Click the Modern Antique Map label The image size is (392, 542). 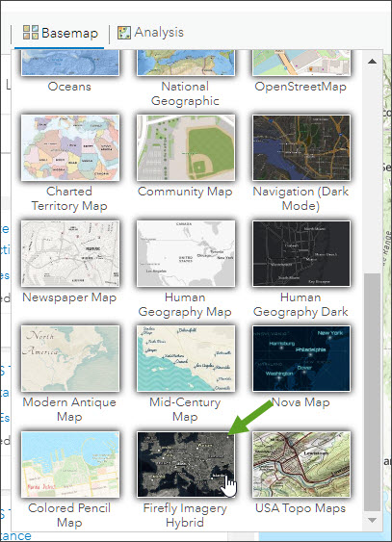tap(69, 409)
